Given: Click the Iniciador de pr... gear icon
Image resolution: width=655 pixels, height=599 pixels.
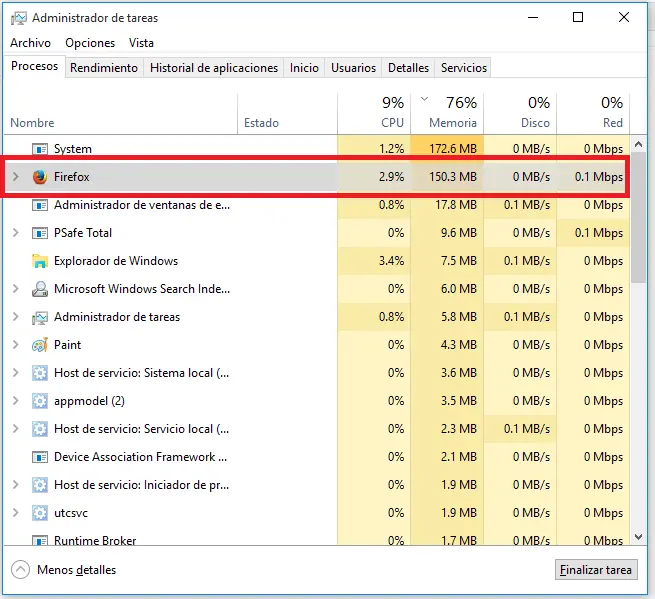Looking at the screenshot, I should [x=40, y=485].
